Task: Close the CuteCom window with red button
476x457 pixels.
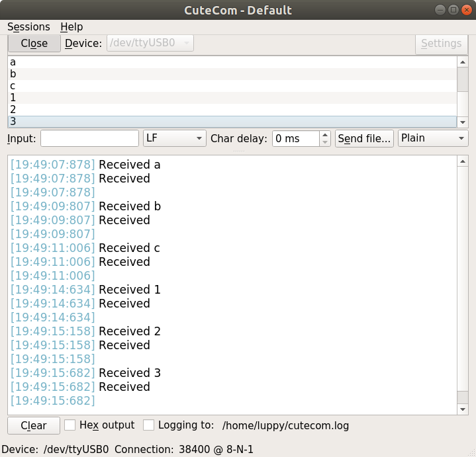Action: (x=466, y=10)
